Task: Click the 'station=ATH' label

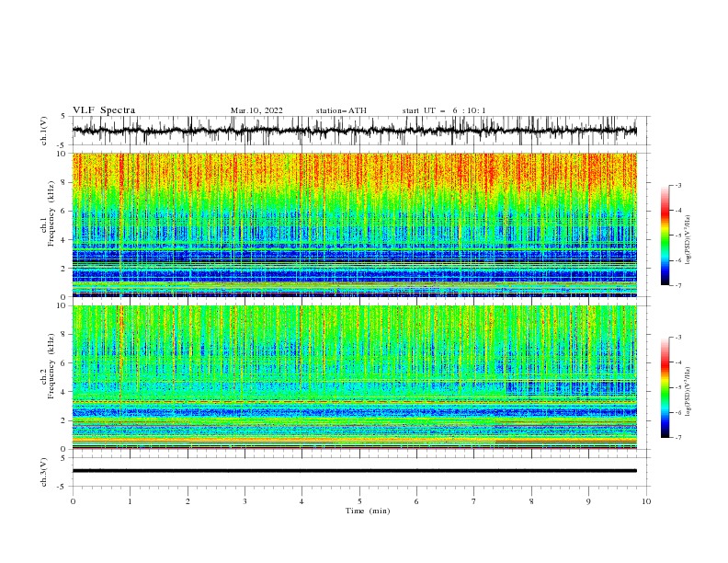Action: (341, 110)
